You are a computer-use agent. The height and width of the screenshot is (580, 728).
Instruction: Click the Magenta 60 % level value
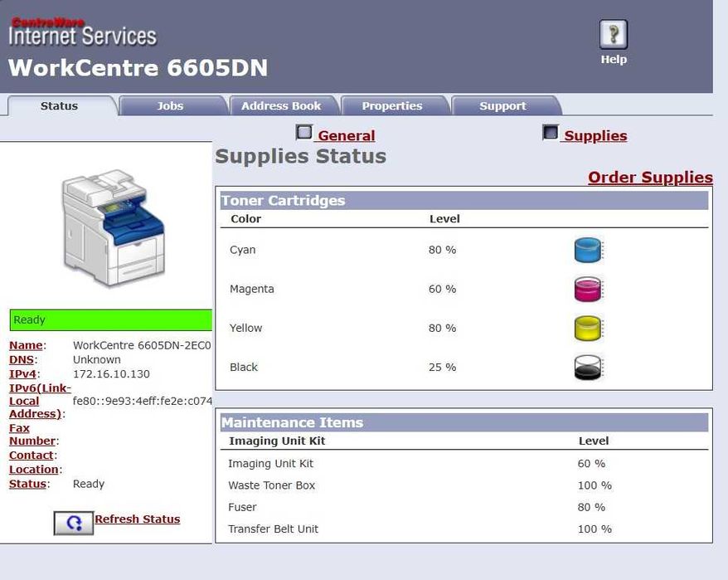443,289
